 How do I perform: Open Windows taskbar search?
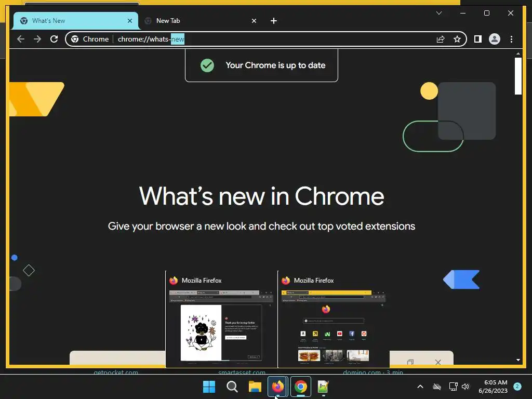point(232,387)
